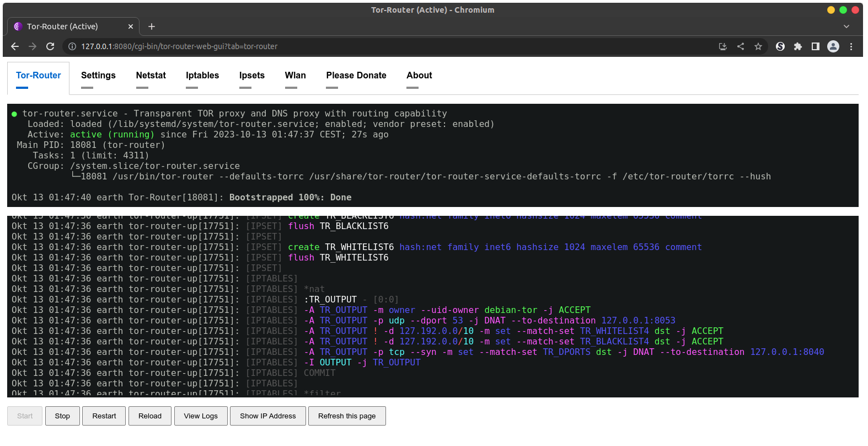The image size is (868, 446).
Task: Open the Chromium three-dot menu
Action: coord(851,46)
